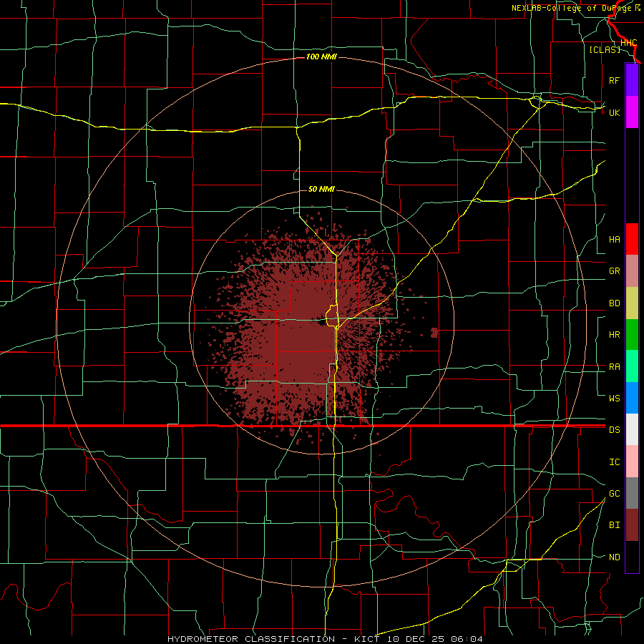Click the WS legend label
The image size is (644, 644).
pyautogui.click(x=614, y=399)
